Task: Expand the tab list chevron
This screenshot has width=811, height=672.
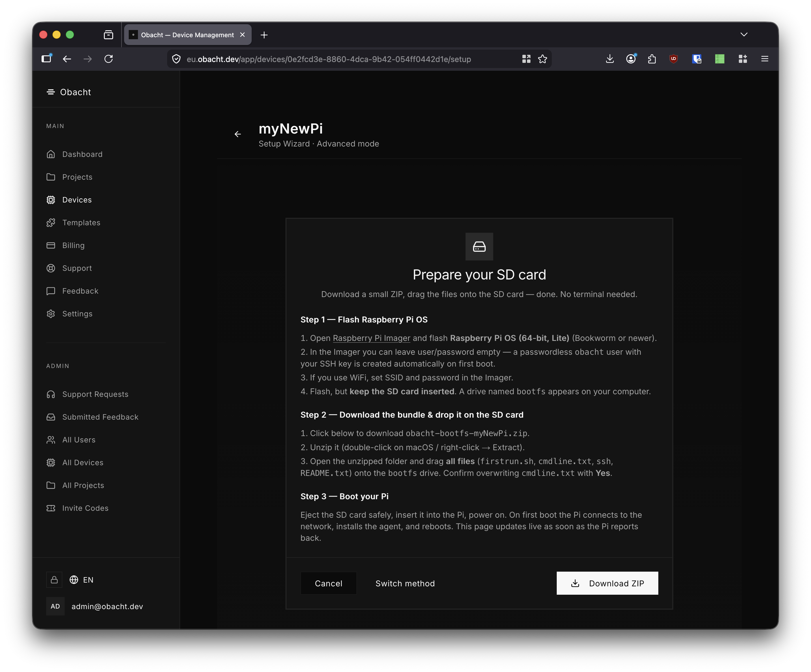Action: (744, 35)
